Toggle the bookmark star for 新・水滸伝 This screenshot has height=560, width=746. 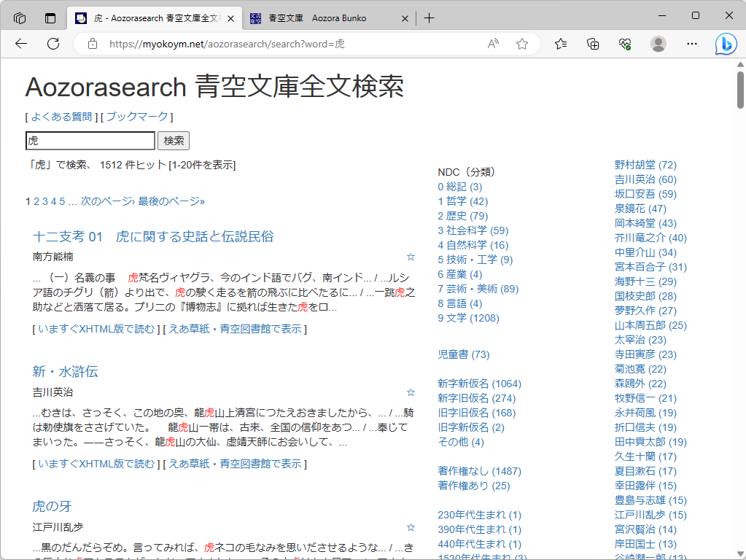click(x=411, y=392)
